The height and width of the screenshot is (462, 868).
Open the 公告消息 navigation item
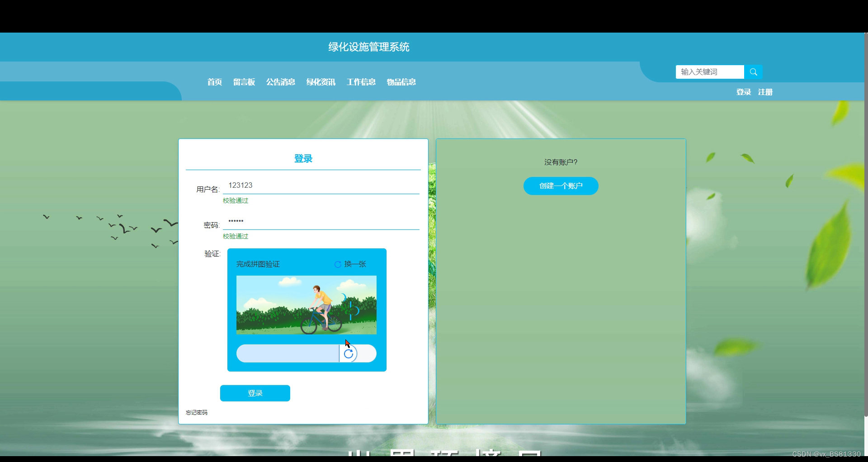pyautogui.click(x=281, y=82)
